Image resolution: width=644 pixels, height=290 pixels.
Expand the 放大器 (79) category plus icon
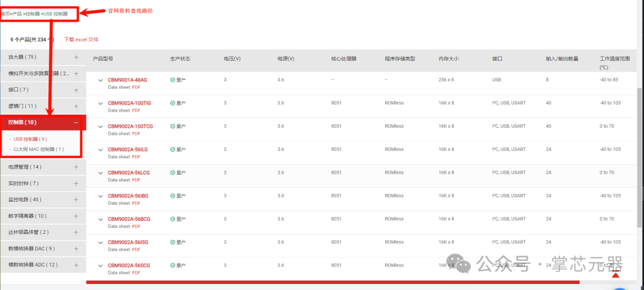76,57
